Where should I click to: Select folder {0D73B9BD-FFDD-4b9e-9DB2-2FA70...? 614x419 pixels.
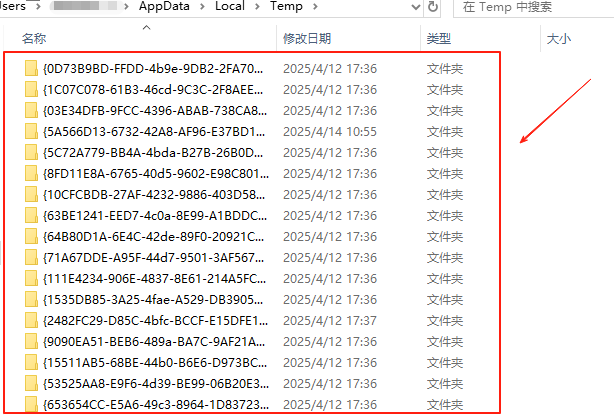coord(153,69)
